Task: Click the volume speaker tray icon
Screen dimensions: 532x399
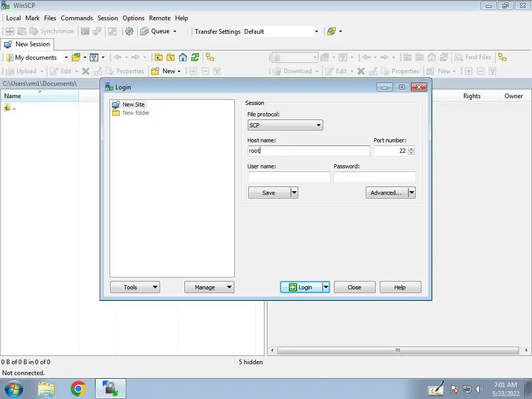Action: pyautogui.click(x=480, y=389)
